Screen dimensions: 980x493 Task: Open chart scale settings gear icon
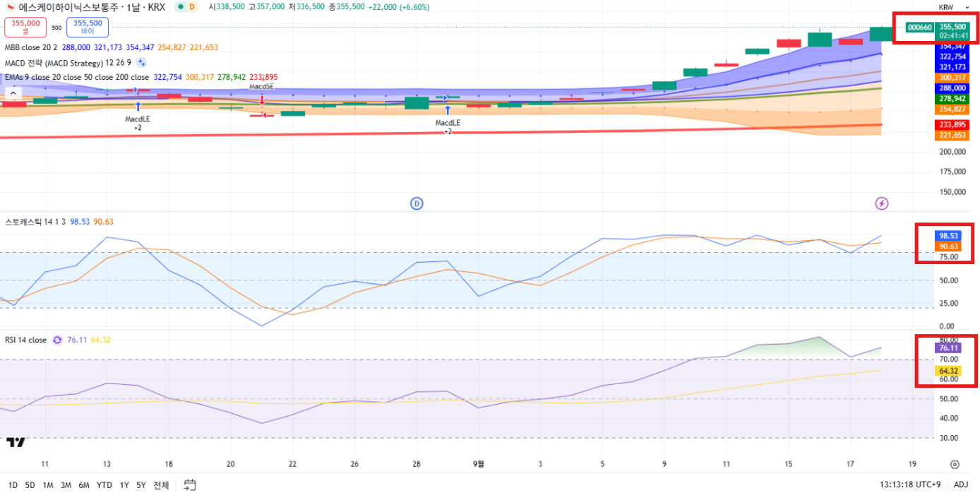[x=955, y=464]
